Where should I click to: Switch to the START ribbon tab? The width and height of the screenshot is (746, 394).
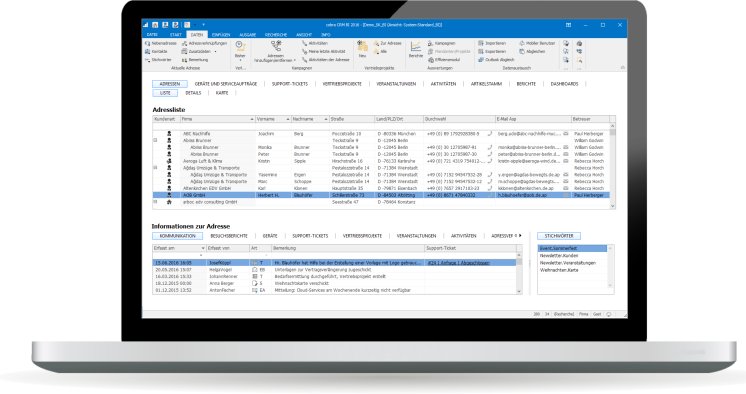[176, 35]
